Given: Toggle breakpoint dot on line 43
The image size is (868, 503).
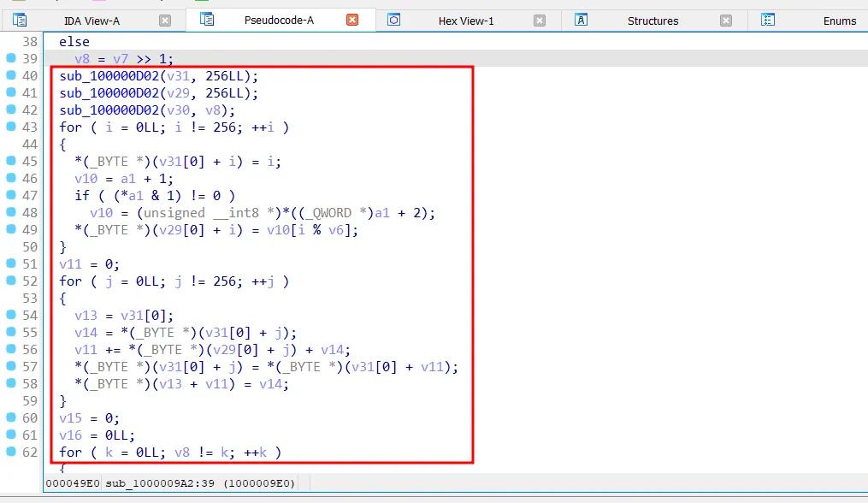Looking at the screenshot, I should point(11,127).
